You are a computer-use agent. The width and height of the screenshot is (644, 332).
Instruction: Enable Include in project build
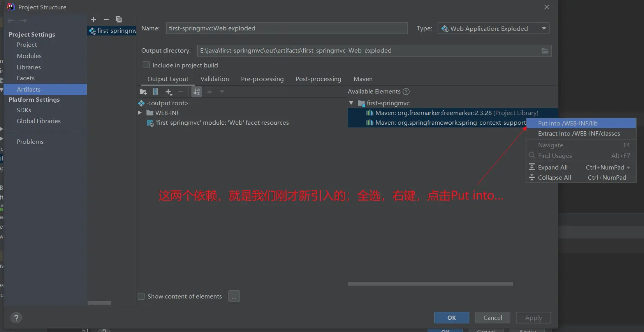pos(146,65)
